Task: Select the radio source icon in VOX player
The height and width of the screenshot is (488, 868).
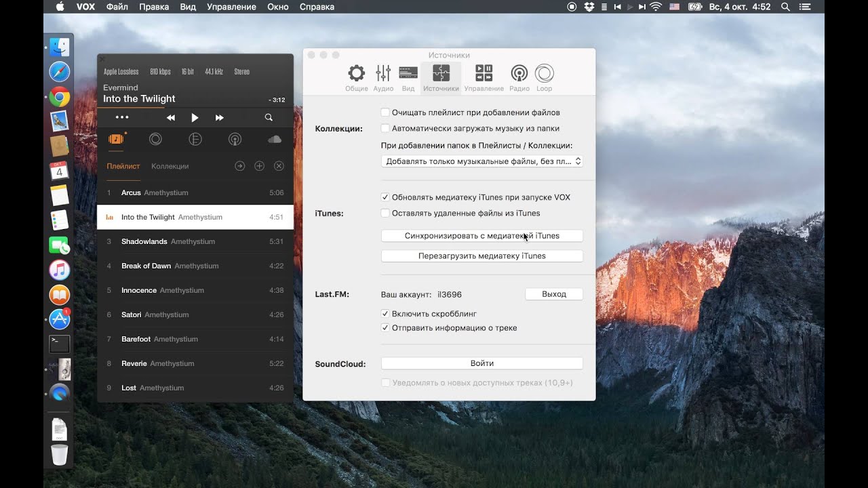Action: click(x=235, y=139)
